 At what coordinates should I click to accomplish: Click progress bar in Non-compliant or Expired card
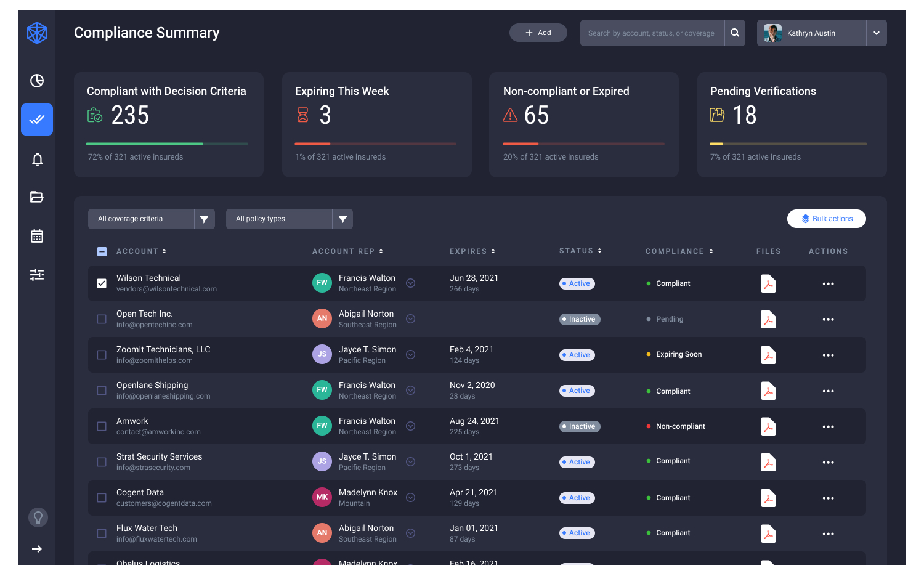(x=584, y=144)
